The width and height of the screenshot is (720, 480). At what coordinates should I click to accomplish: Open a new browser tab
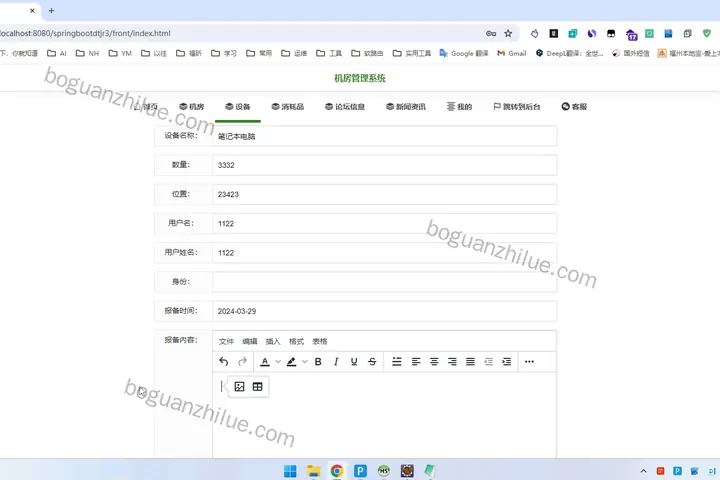[51, 11]
